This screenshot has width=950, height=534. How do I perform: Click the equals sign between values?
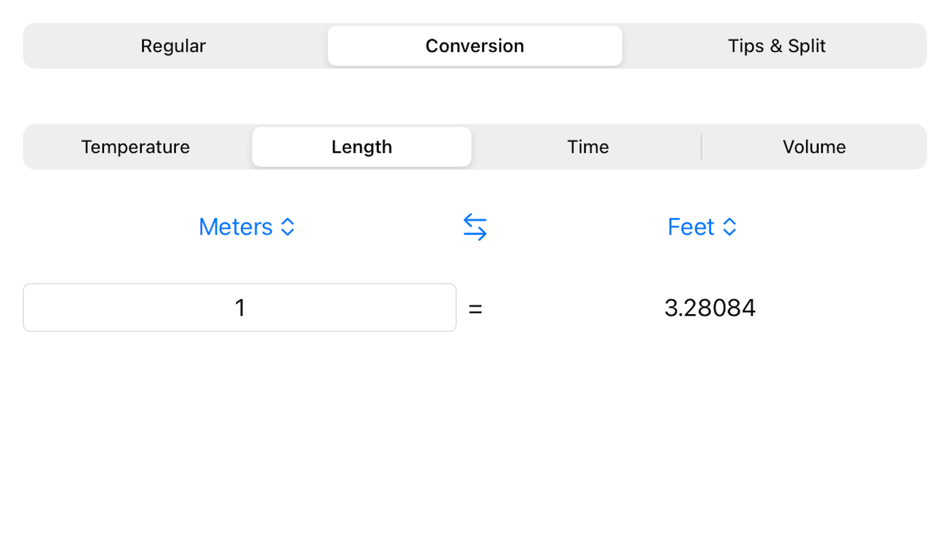pyautogui.click(x=476, y=309)
